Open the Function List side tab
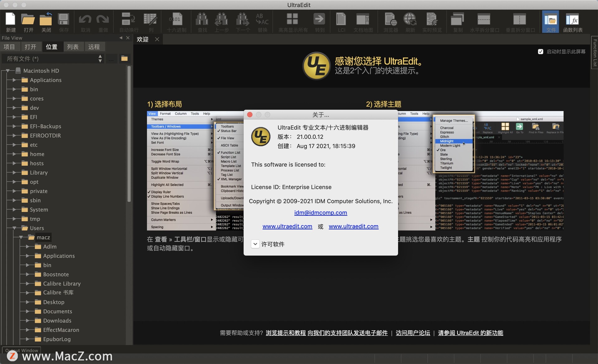Screen dimensions: 598x364 595,52
